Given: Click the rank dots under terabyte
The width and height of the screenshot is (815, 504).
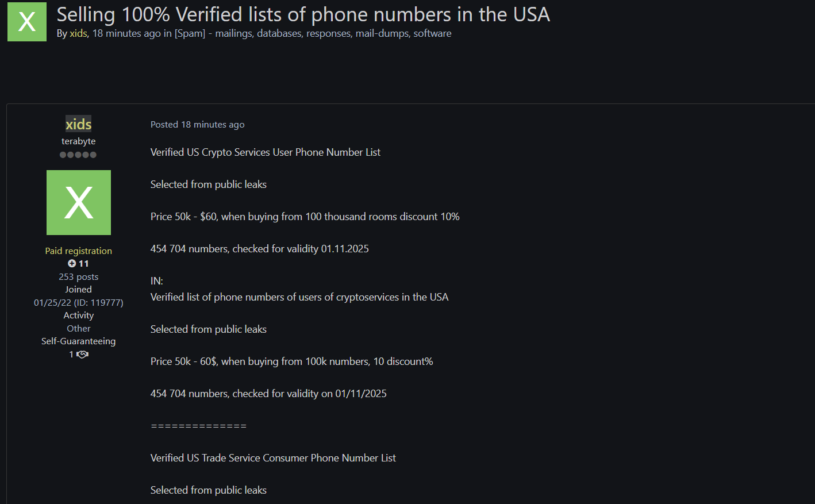Looking at the screenshot, I should [78, 155].
